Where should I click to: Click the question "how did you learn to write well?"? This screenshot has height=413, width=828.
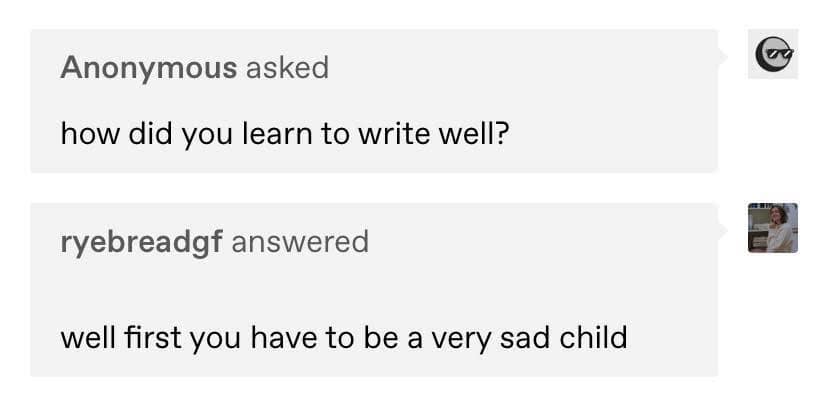click(x=285, y=133)
